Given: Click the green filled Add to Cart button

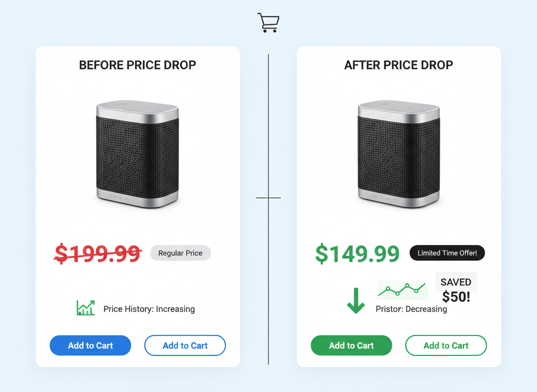Looking at the screenshot, I should point(351,345).
